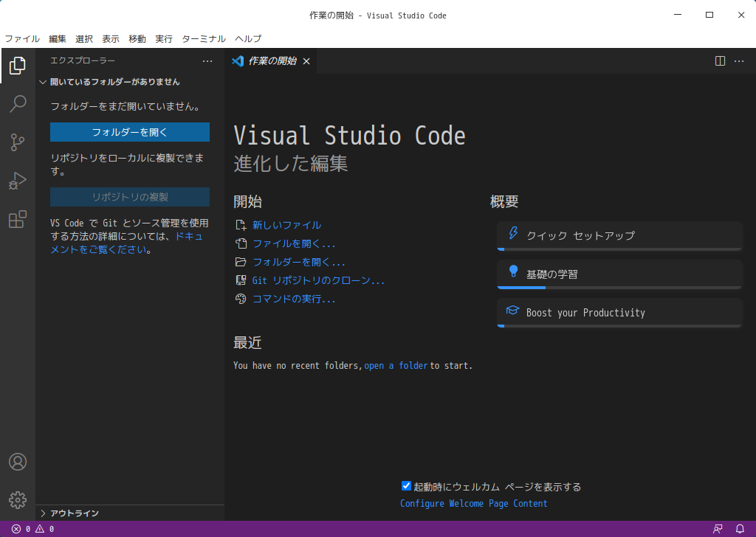Open the Source Control view icon
Screen dimensions: 756x537
[x=18, y=142]
